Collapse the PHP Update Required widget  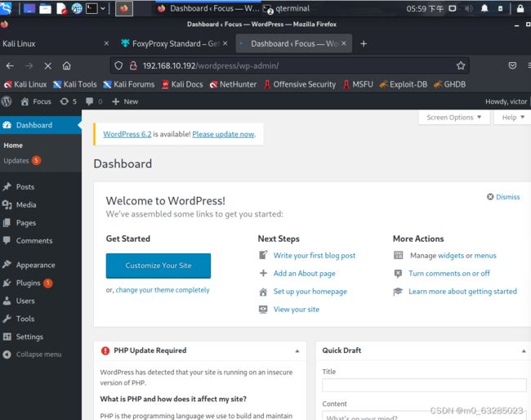click(297, 351)
